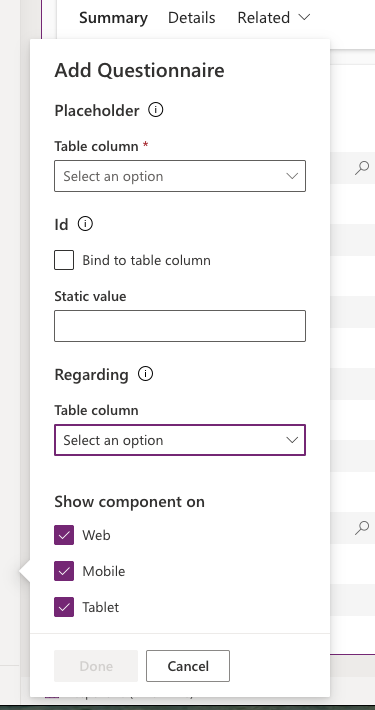Click the Done button

point(96,666)
